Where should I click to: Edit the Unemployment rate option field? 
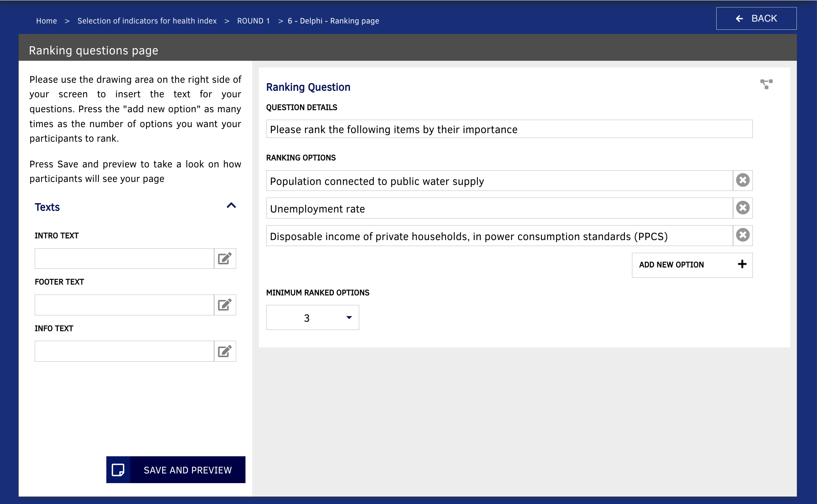(x=500, y=208)
